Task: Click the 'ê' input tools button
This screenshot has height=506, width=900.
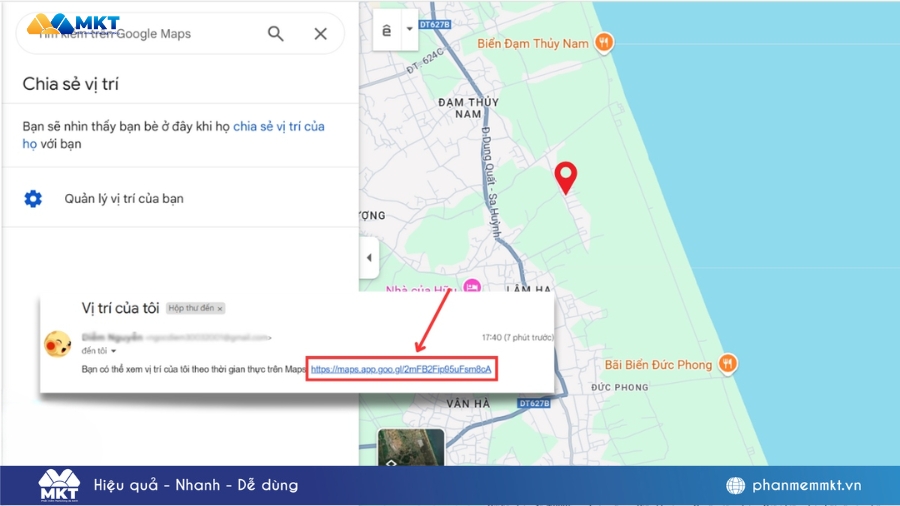Action: [387, 30]
